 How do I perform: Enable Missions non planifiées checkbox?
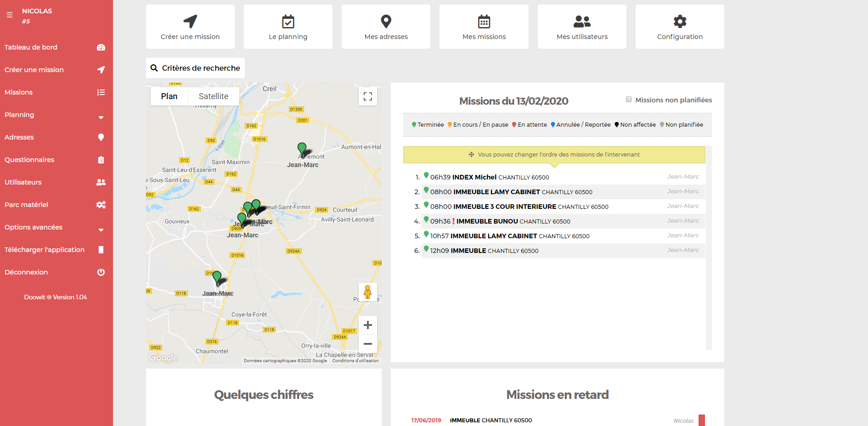click(629, 100)
